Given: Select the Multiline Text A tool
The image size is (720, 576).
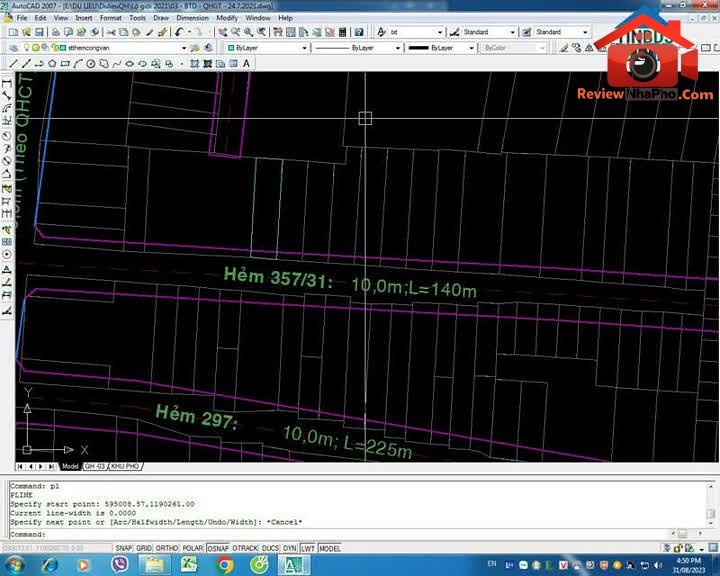Looking at the screenshot, I should [x=246, y=64].
